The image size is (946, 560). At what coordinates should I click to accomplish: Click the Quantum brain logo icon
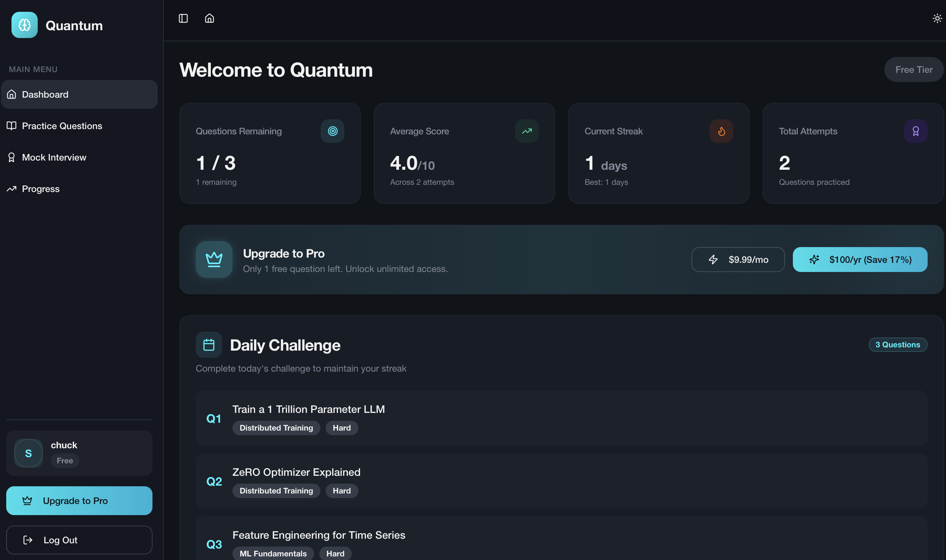(25, 25)
